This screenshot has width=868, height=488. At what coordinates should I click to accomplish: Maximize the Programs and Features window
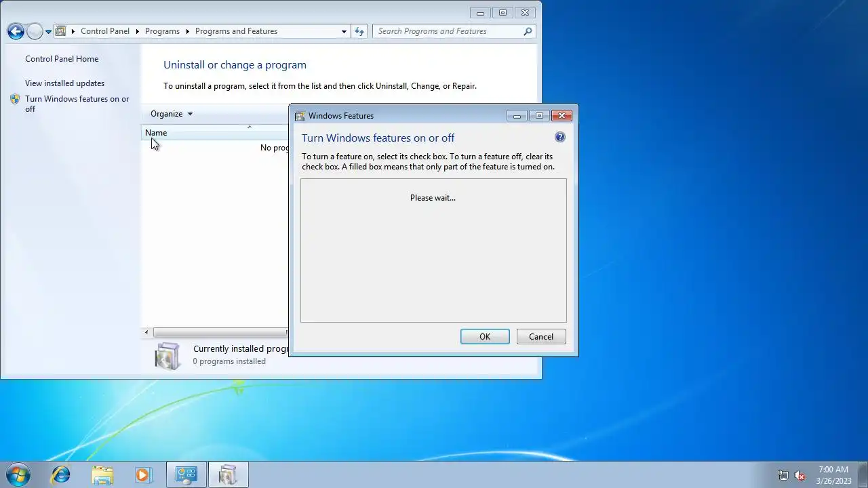[x=502, y=13]
